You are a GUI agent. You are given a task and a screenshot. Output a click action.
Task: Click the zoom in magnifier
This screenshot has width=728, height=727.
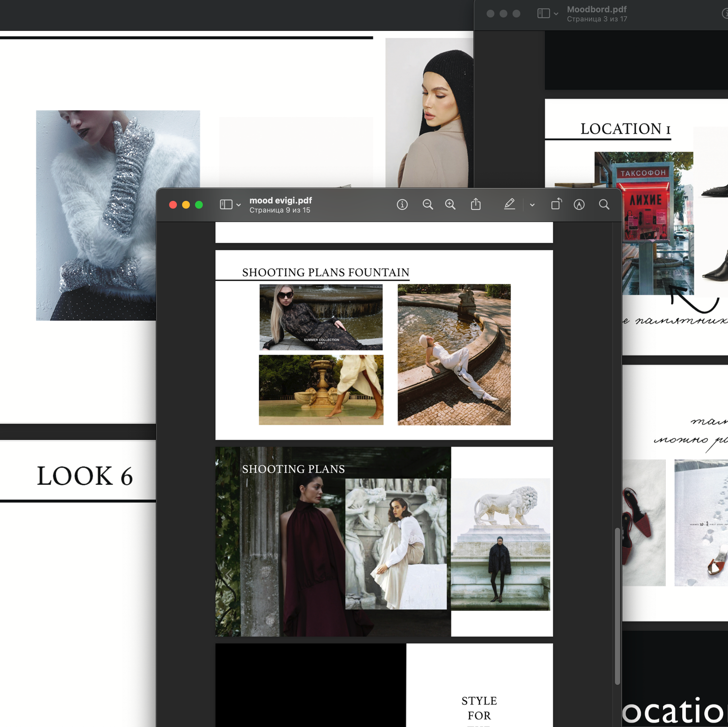(x=450, y=205)
